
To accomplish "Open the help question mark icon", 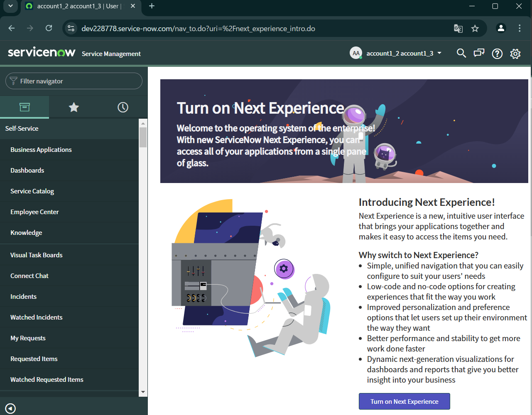I will coord(497,54).
